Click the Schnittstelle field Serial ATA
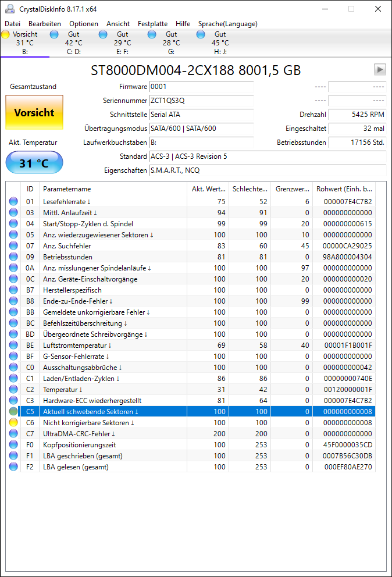The width and height of the screenshot is (392, 577). click(x=202, y=115)
